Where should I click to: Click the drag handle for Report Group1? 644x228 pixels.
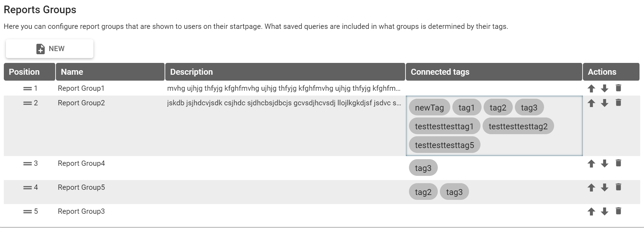(27, 89)
